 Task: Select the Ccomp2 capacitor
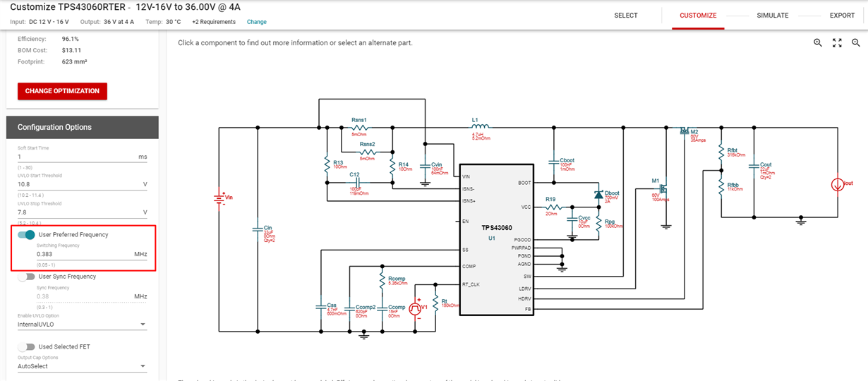(x=350, y=308)
